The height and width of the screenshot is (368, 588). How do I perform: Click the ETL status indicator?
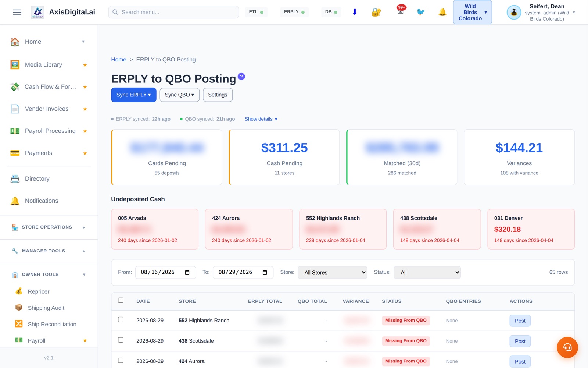tap(256, 12)
